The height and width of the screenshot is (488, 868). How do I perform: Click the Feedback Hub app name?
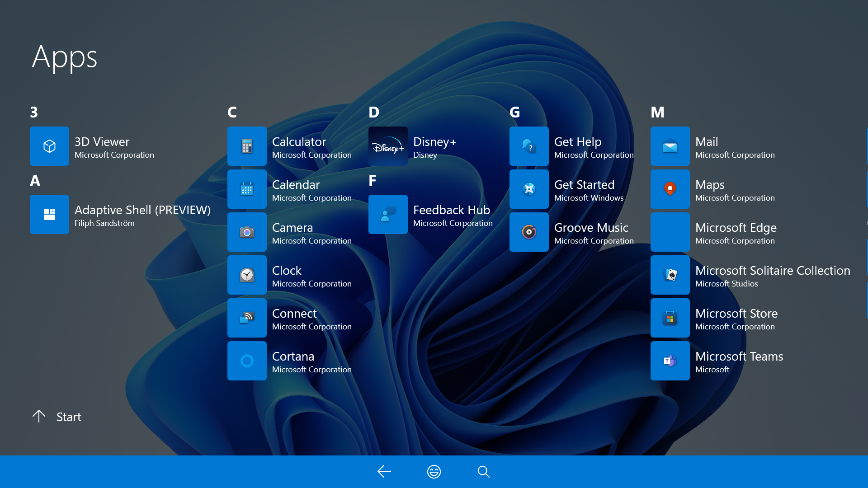[451, 210]
